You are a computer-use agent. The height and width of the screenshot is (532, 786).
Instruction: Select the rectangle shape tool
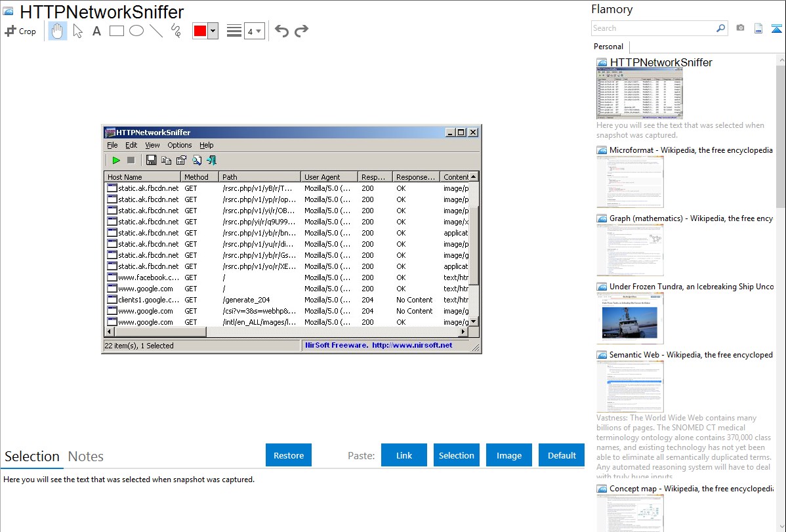[x=116, y=31]
